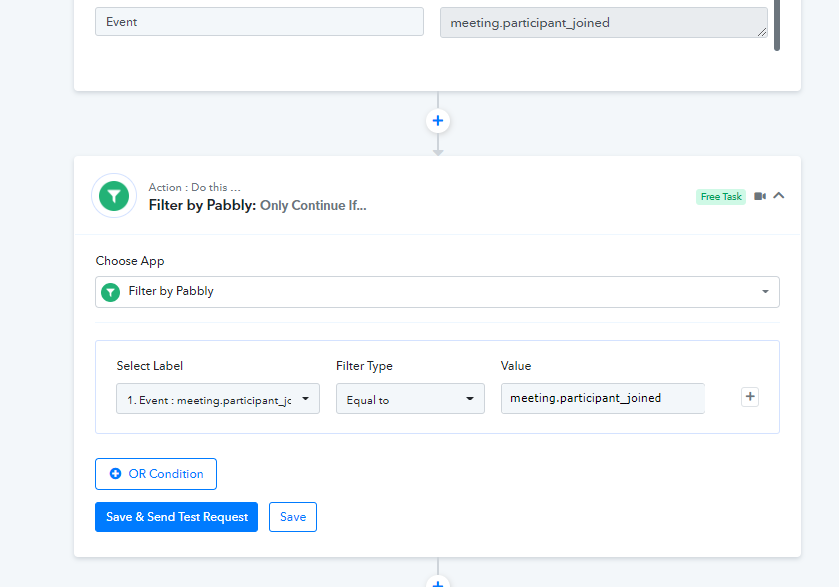The image size is (839, 587).
Task: Click the response panel scrollbar
Action: point(777,24)
